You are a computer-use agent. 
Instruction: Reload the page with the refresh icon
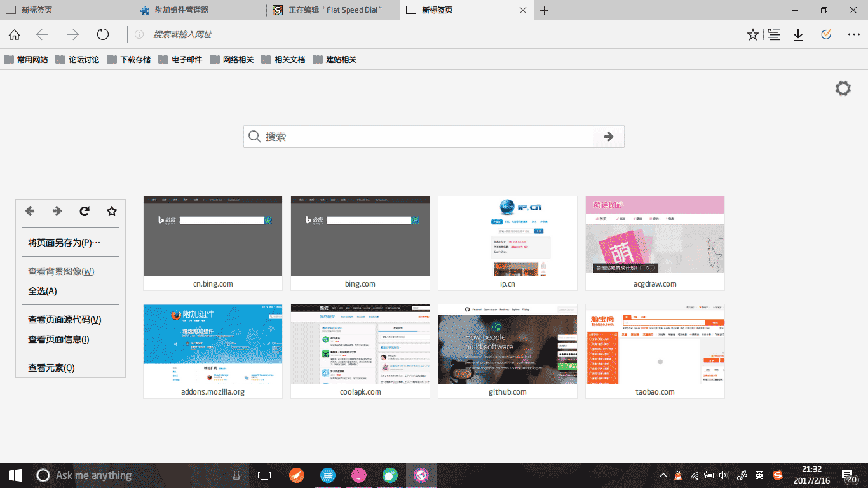[103, 34]
